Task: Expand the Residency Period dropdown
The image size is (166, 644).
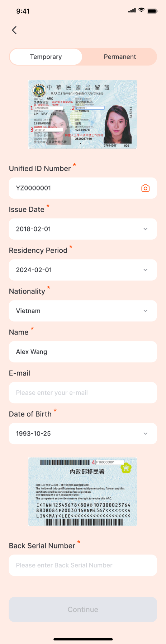Action: pyautogui.click(x=83, y=270)
